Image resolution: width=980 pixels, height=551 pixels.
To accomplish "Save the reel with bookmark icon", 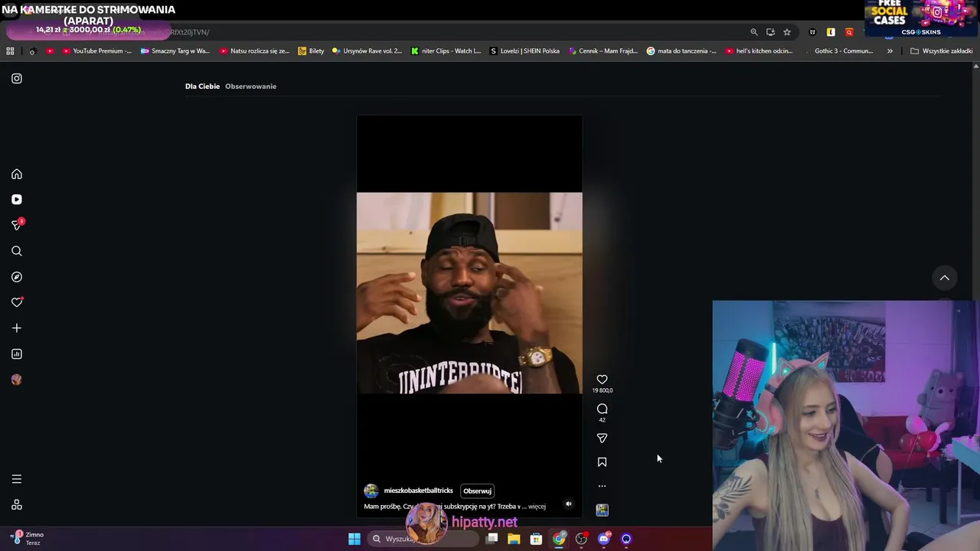I will [x=602, y=462].
